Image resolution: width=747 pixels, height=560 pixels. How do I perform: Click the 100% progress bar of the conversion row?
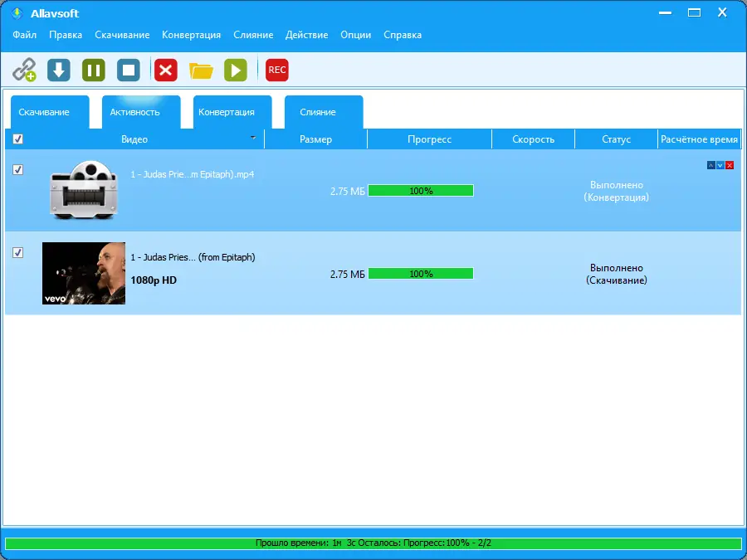[x=421, y=191]
